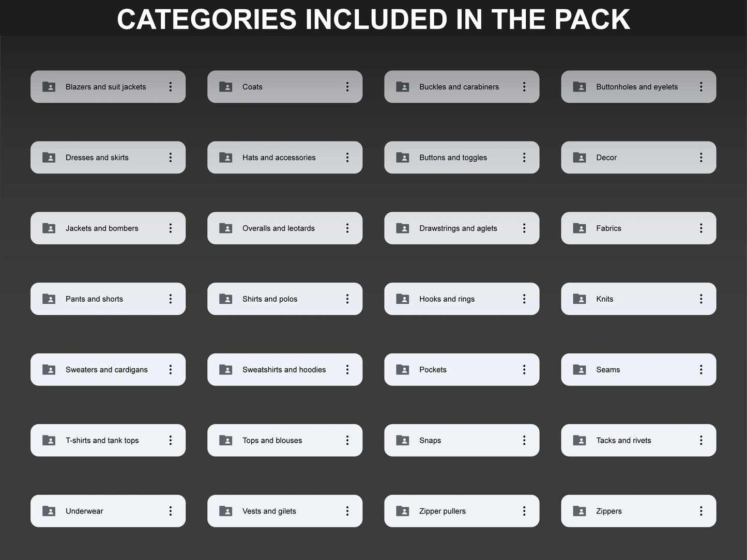Open the Sweatshirts and hoodies category
The image size is (747, 560).
click(x=284, y=369)
